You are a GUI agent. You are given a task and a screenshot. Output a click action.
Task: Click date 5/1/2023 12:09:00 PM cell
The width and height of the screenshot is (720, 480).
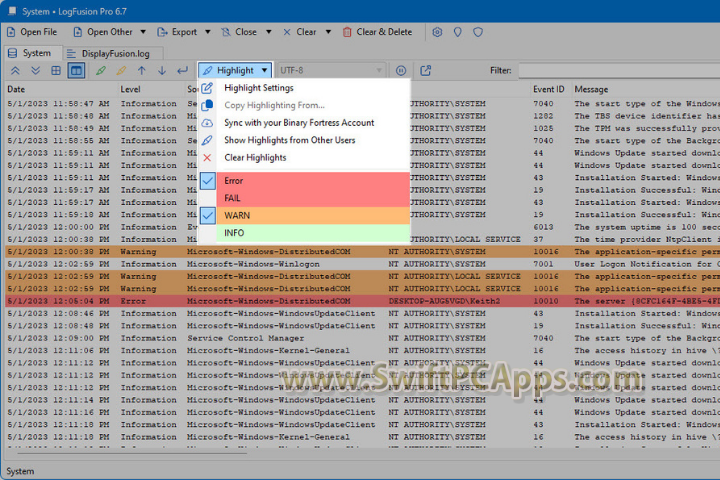58,338
